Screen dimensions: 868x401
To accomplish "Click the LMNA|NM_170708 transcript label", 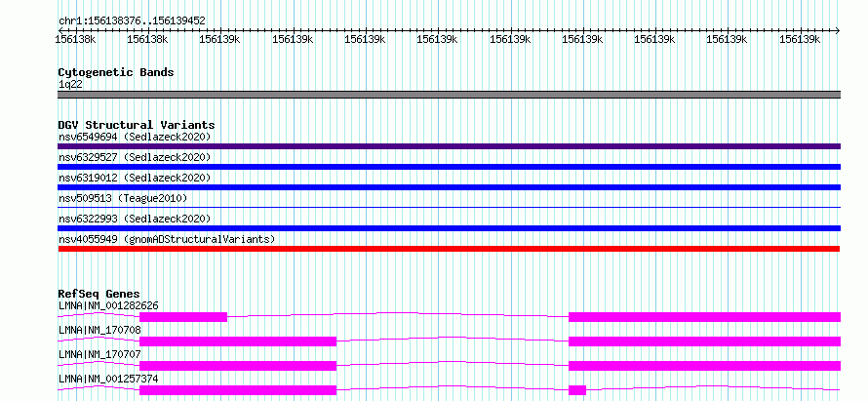I will pos(99,330).
